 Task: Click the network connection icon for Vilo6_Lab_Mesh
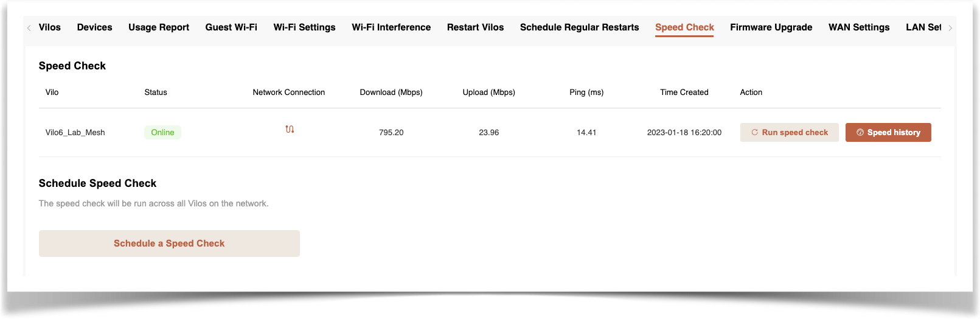[x=290, y=129]
